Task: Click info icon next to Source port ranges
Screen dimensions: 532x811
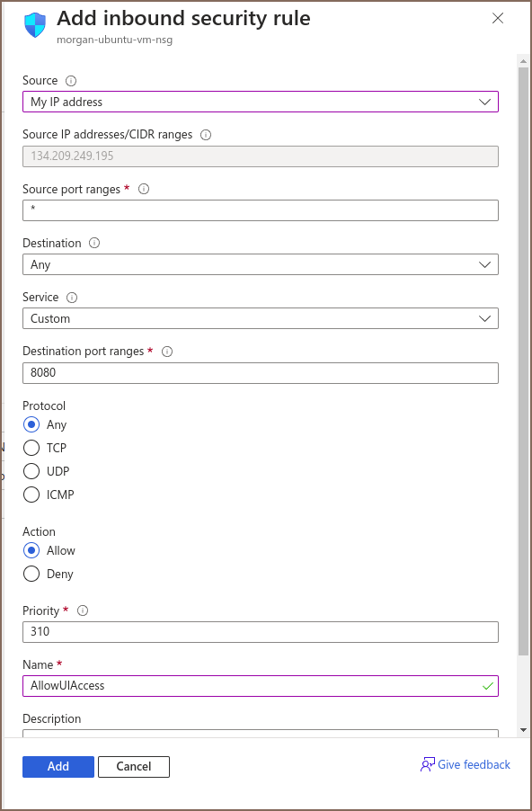Action: 145,189
